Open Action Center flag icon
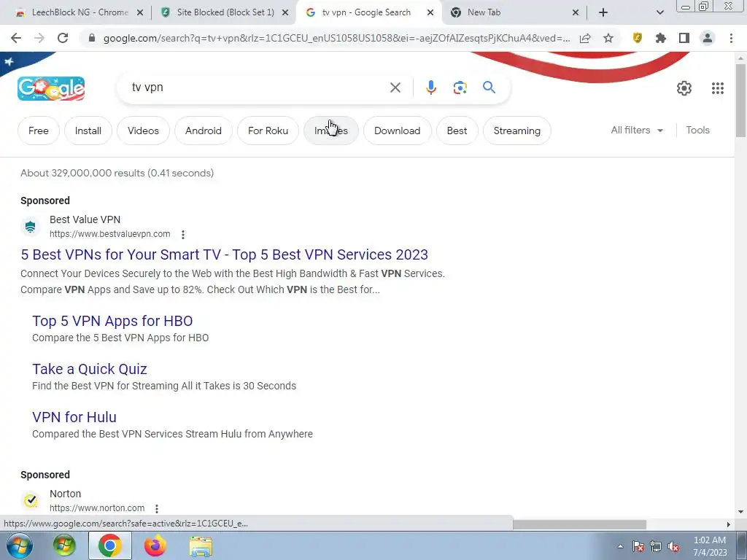 638,547
